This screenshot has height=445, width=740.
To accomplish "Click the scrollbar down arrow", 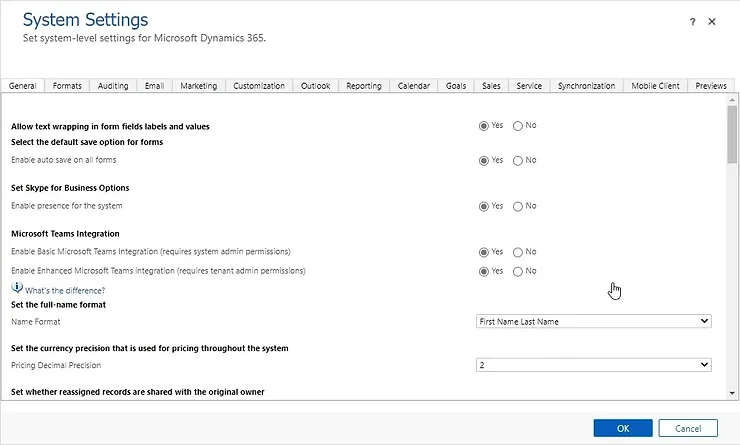I will 732,393.
